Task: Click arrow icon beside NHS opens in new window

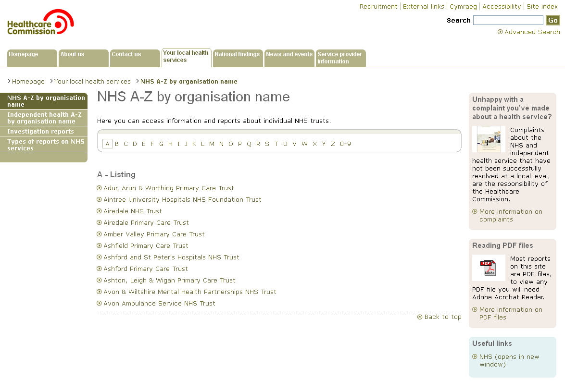Action: (x=475, y=357)
